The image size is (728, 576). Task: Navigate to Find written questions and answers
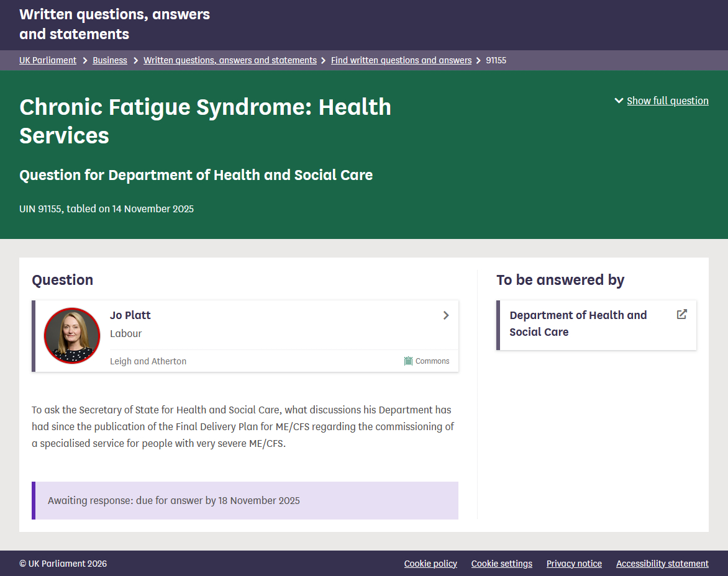tap(401, 60)
